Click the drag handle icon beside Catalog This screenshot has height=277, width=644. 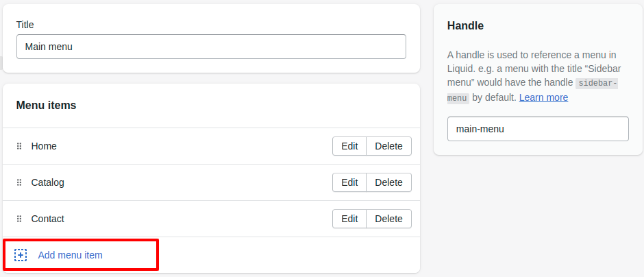(x=19, y=182)
